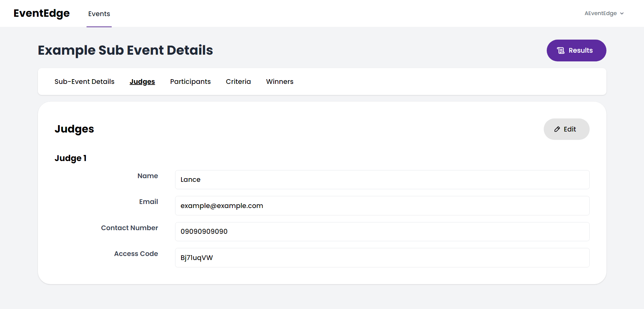Select the Access Code field showing Bj71uqVW

click(382, 257)
